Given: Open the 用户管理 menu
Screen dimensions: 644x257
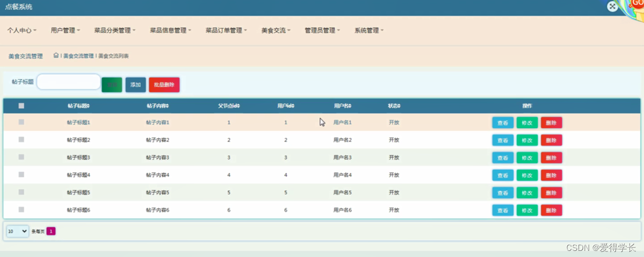Looking at the screenshot, I should click(x=65, y=31).
